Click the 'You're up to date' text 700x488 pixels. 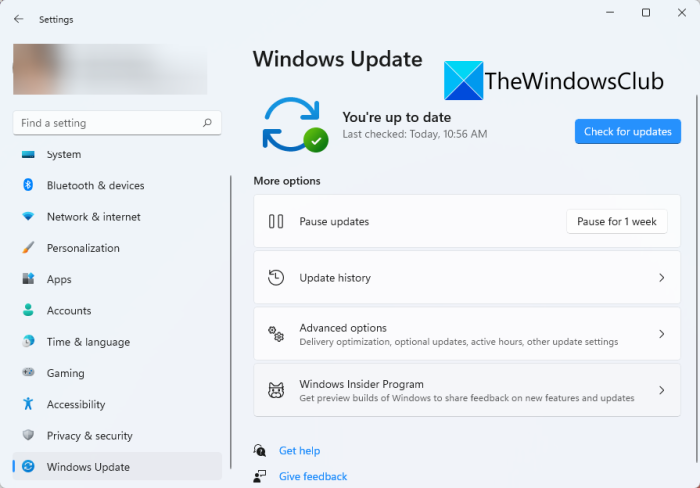pos(396,117)
